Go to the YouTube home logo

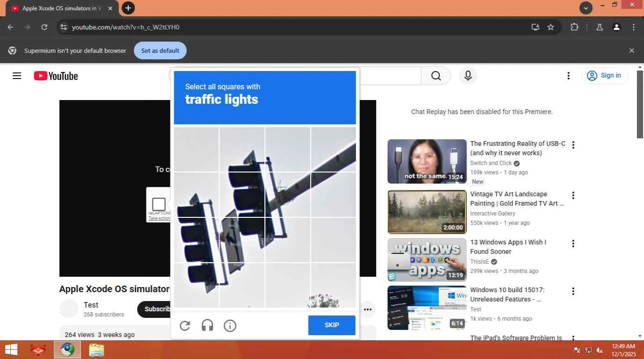pyautogui.click(x=56, y=76)
